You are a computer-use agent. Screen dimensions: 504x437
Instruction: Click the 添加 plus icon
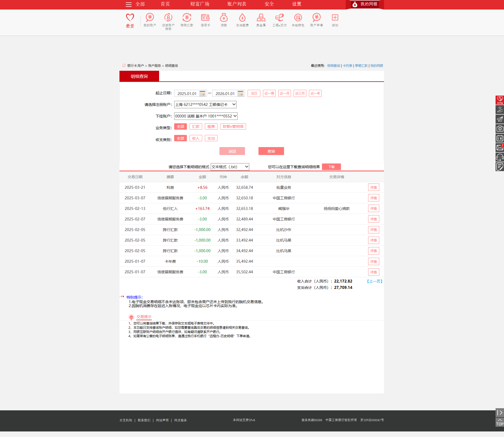click(335, 18)
